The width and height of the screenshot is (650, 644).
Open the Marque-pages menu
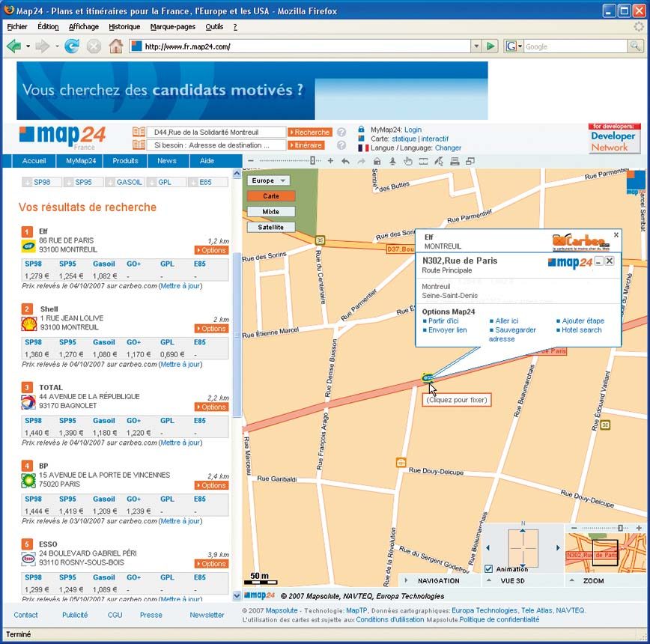pyautogui.click(x=173, y=27)
